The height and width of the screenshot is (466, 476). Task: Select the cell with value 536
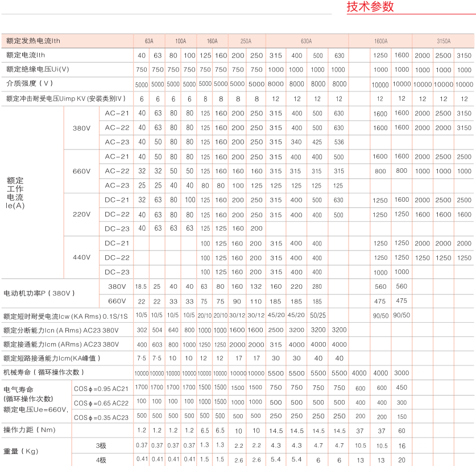(339, 142)
